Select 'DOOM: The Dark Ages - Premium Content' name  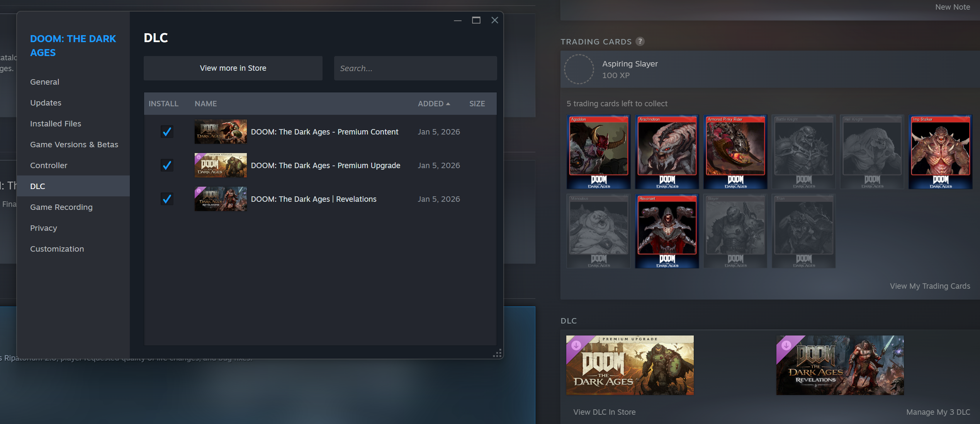coord(324,132)
